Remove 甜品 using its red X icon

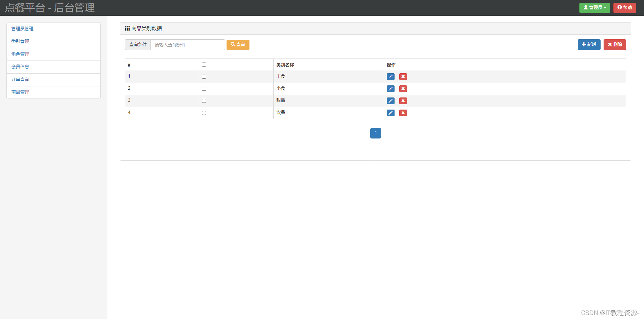403,101
